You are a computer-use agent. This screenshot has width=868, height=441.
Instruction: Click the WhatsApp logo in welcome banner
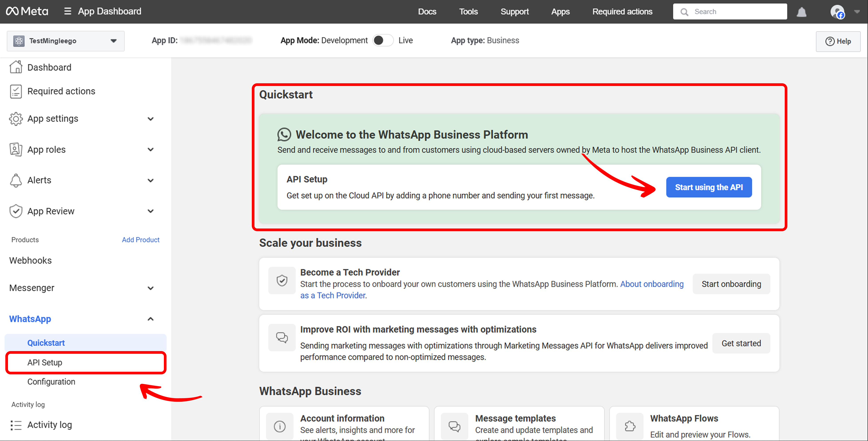[284, 135]
